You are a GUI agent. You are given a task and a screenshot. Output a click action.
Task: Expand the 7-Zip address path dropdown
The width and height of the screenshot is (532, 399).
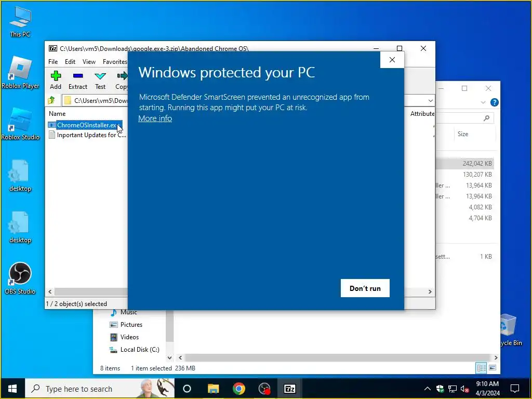click(x=430, y=100)
